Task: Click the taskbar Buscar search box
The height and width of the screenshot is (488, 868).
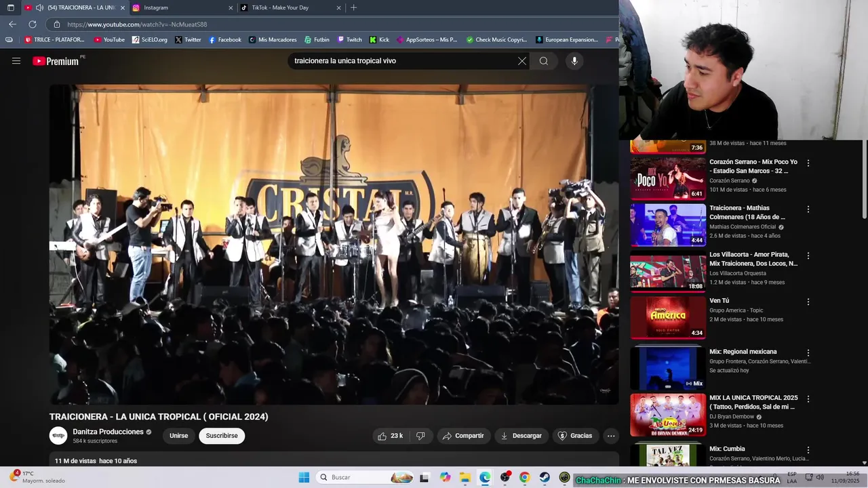Action: click(x=365, y=477)
